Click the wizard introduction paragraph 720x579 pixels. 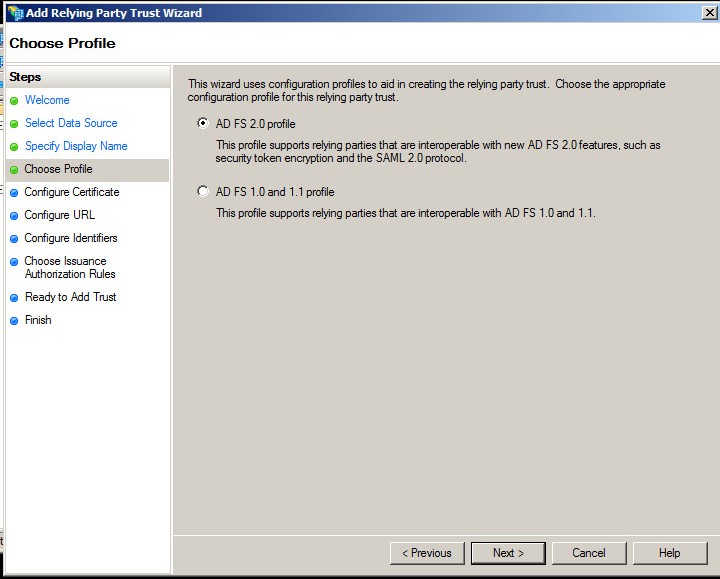pos(426,90)
